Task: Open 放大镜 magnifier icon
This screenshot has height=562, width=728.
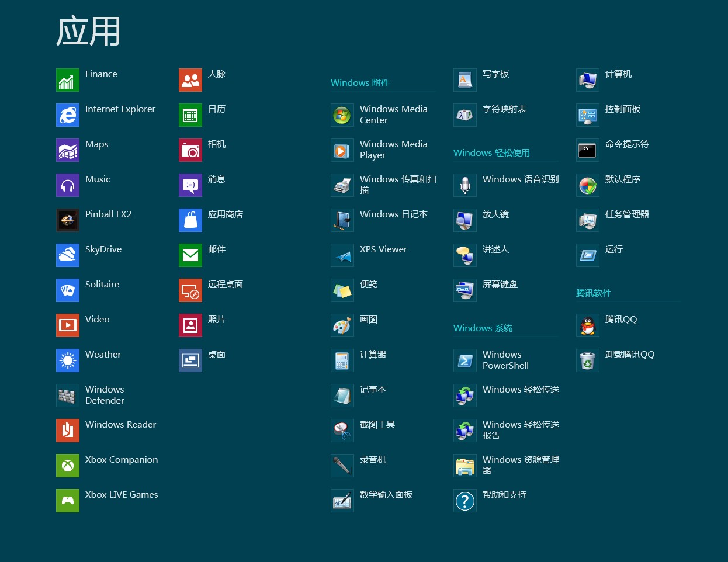Action: pos(465,220)
